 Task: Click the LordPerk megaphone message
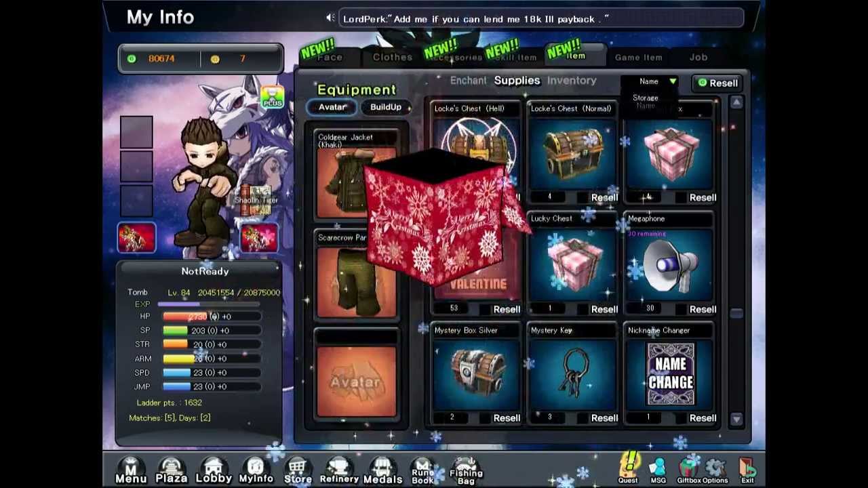tap(476, 19)
